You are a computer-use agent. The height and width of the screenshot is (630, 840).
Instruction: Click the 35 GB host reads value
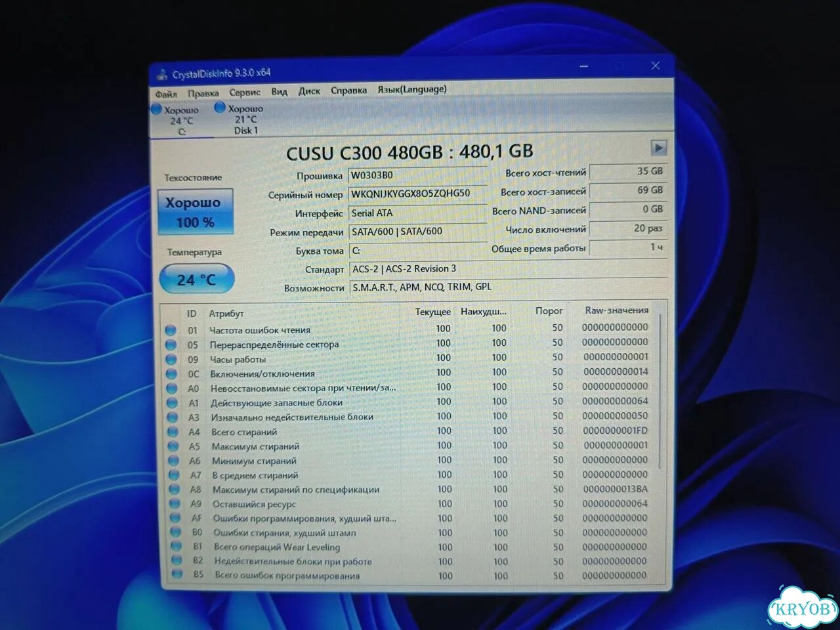point(628,171)
